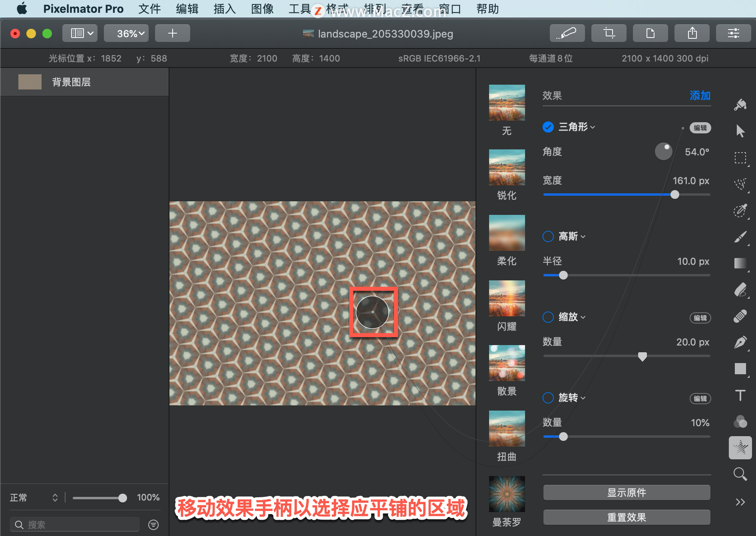Viewport: 756px width, 536px height.
Task: Choose the 锐化 effect preset thumbnail
Action: pos(507,167)
